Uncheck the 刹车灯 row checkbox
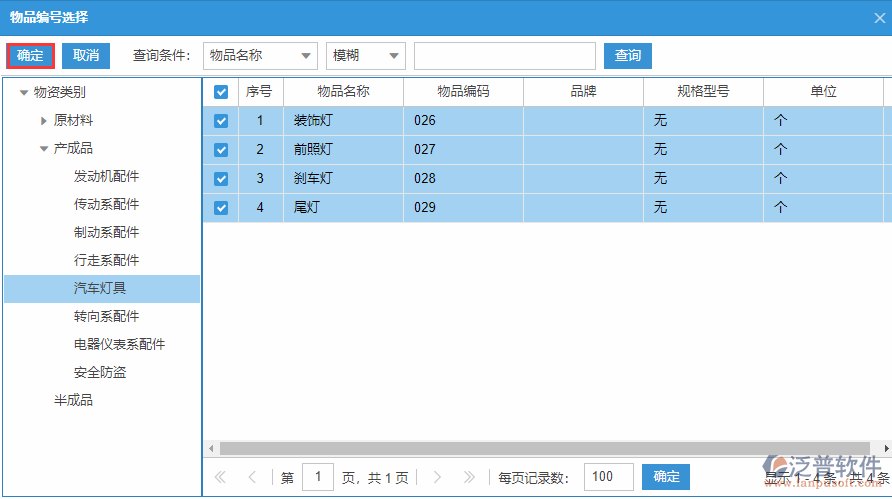 point(221,179)
